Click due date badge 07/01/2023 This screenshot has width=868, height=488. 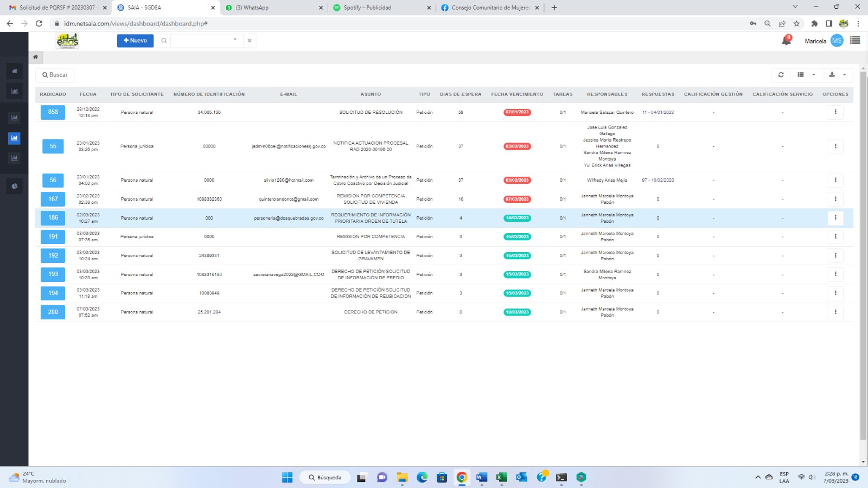[x=517, y=112]
